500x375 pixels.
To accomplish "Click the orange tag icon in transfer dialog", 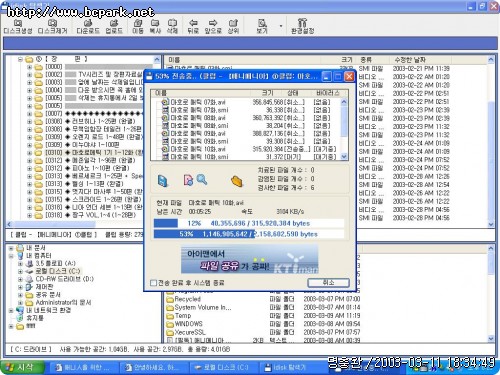I will coord(237,181).
